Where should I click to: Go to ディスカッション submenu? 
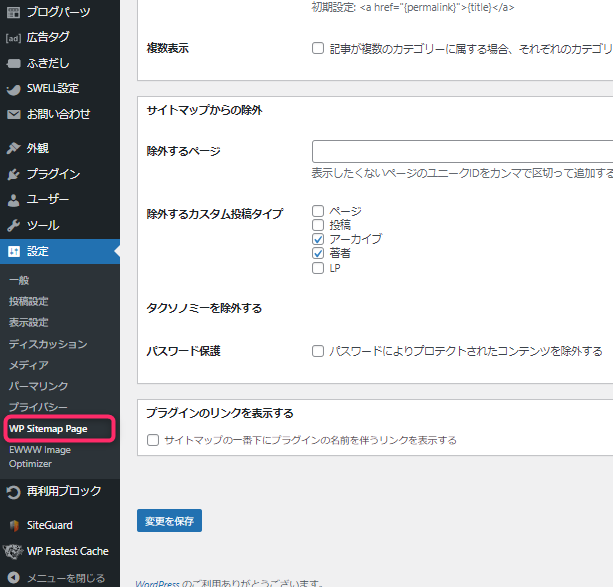pos(48,344)
